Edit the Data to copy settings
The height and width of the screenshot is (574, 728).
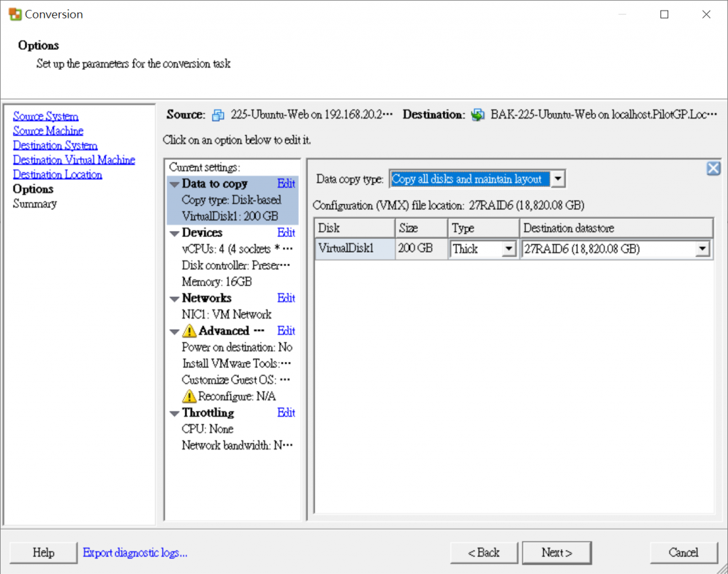click(x=286, y=184)
